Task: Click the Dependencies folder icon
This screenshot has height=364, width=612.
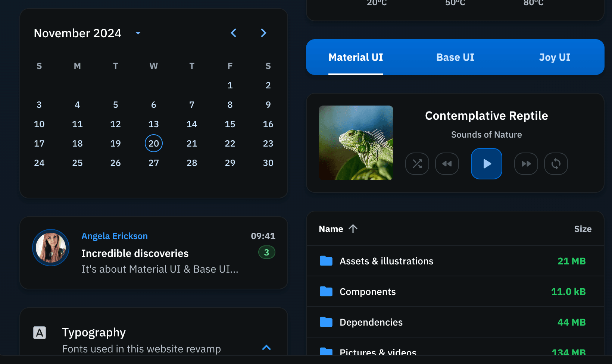Action: [x=326, y=322]
